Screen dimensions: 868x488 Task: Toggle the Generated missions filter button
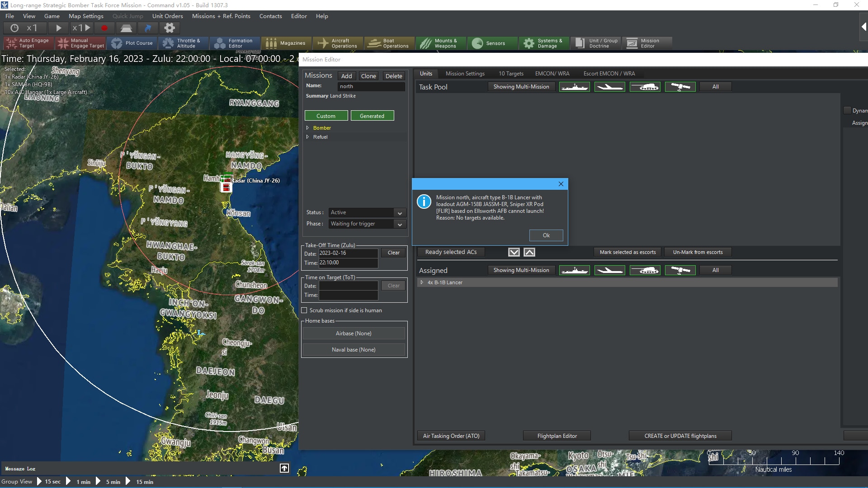pyautogui.click(x=372, y=116)
